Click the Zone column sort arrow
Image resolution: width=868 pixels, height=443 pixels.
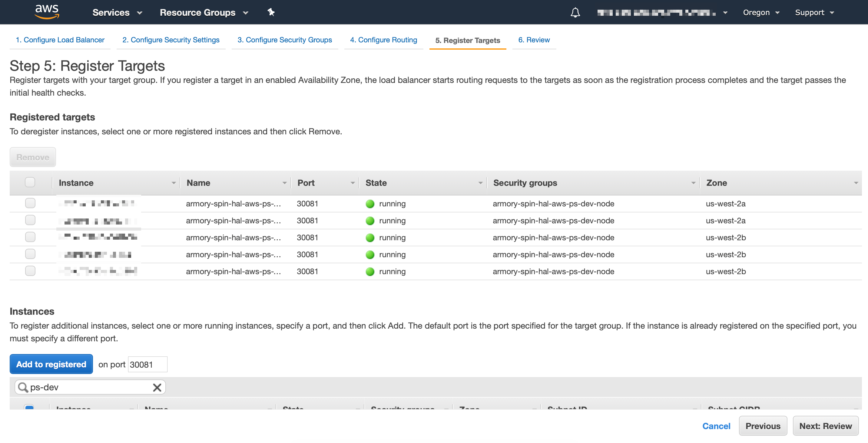tap(856, 183)
